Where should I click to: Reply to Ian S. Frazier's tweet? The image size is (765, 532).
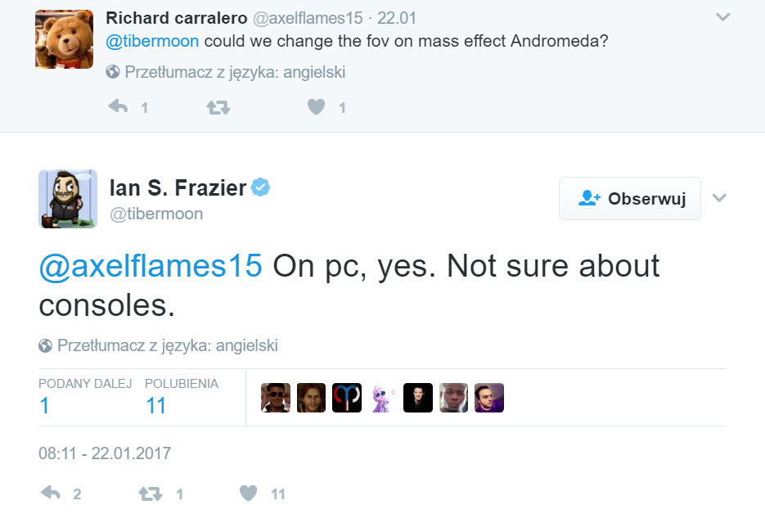click(52, 493)
